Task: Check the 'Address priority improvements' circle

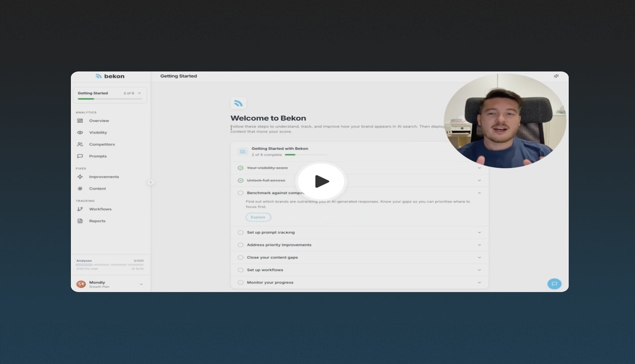Action: (x=241, y=245)
